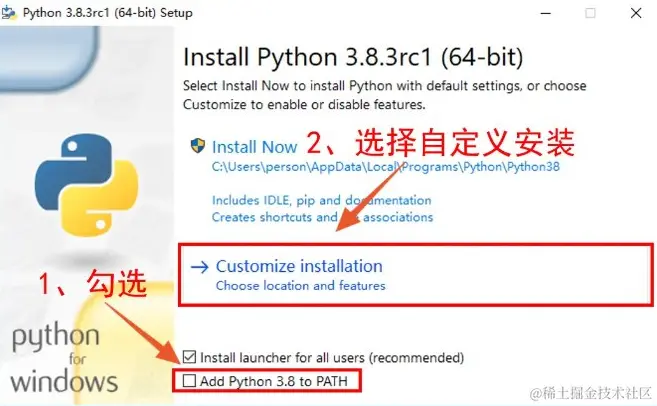Screen dimensions: 657x406
Task: Click the 'Includes IDLE, pip and documentation' line
Action: tap(321, 200)
